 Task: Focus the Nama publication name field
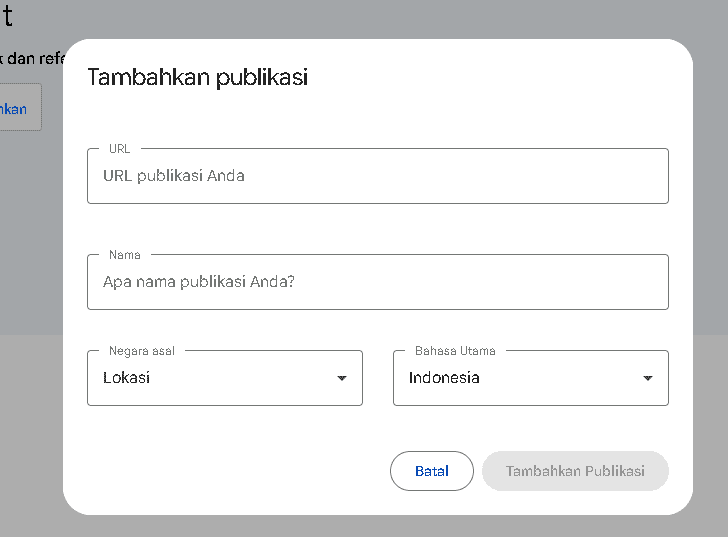377,282
